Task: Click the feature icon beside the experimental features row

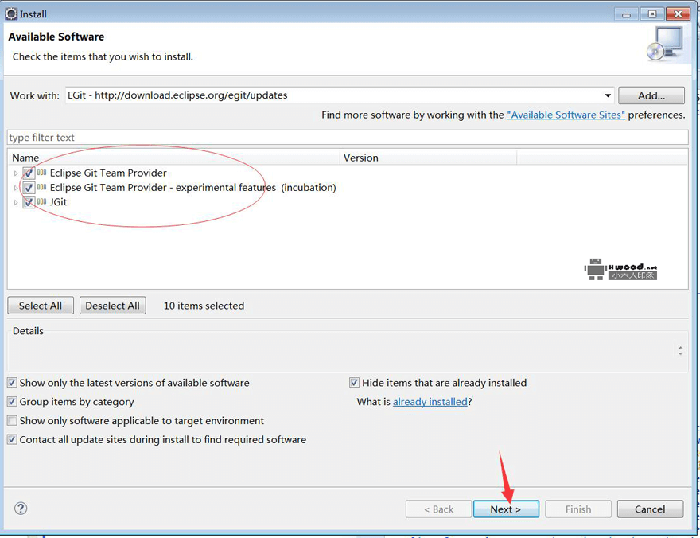Action: pos(42,187)
